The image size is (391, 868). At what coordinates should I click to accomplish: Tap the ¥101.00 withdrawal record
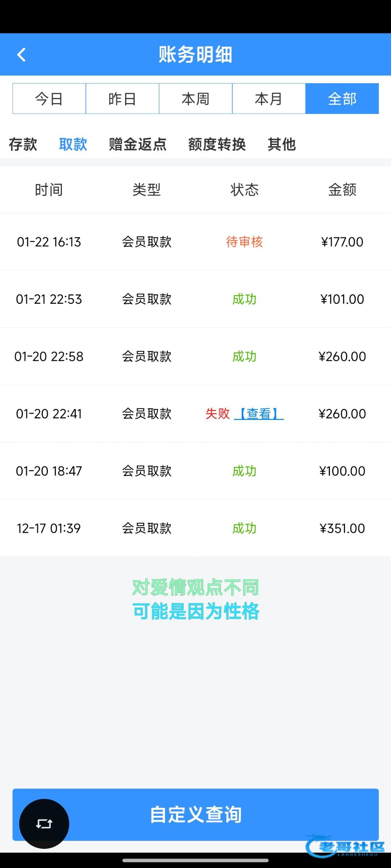coord(195,299)
